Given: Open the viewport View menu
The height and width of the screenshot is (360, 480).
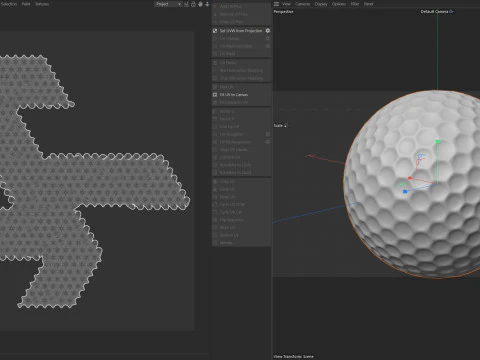Looking at the screenshot, I should click(x=286, y=4).
